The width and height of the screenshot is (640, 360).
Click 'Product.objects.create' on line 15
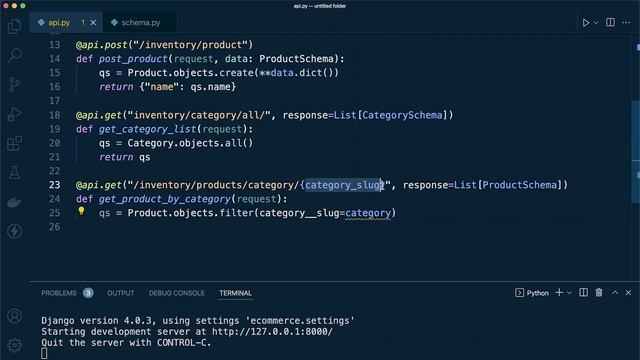click(x=191, y=73)
